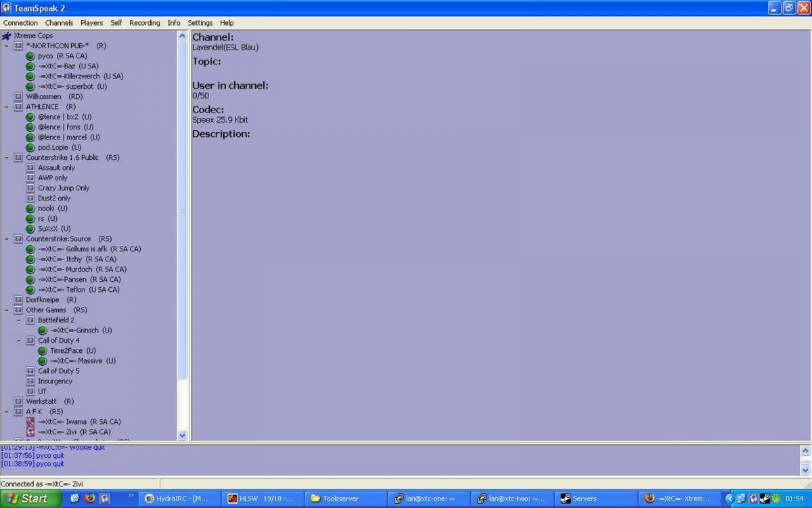Click the Firefox quick launch icon
Image resolution: width=812 pixels, height=508 pixels.
tap(90, 499)
